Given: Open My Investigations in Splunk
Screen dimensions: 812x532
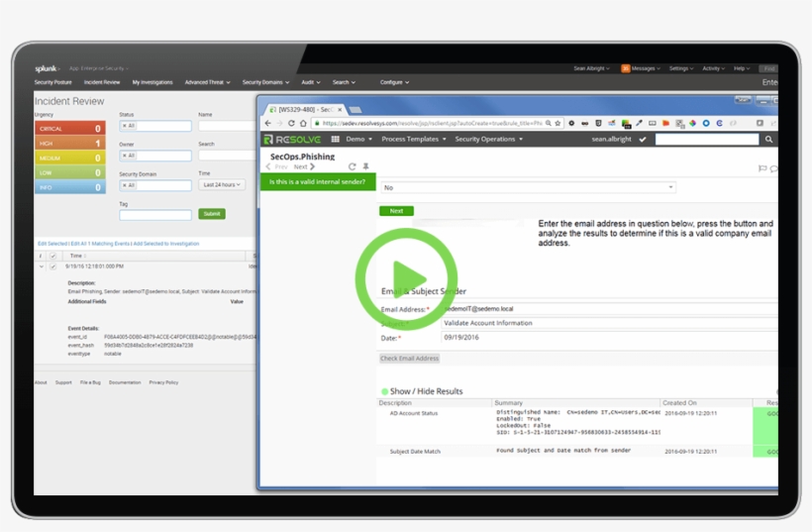Looking at the screenshot, I should tap(152, 82).
